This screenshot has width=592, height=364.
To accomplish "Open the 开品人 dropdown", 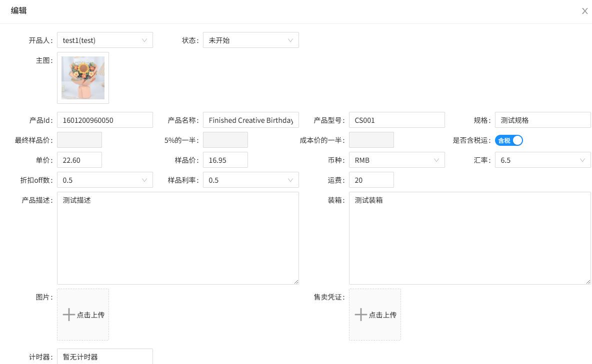I will 105,40.
